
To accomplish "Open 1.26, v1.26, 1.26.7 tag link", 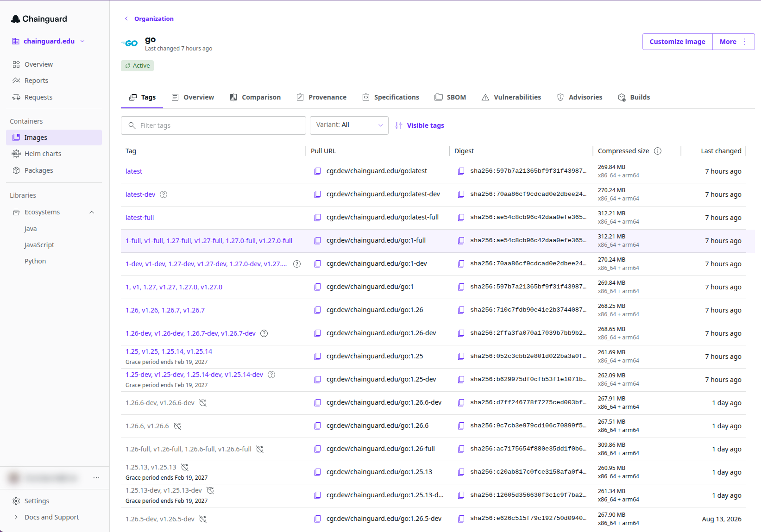I will click(165, 310).
